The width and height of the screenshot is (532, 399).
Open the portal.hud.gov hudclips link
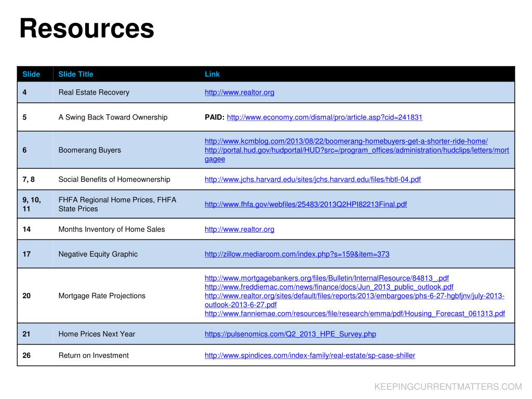356,154
